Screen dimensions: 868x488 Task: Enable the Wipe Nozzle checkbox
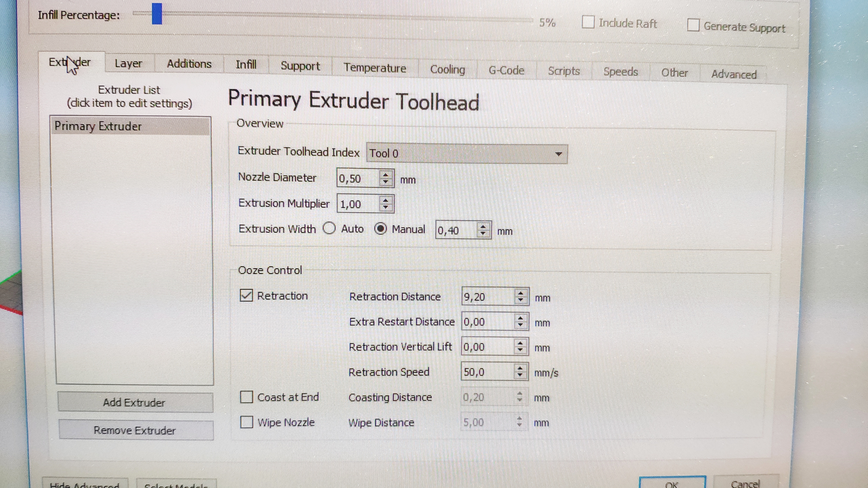246,422
